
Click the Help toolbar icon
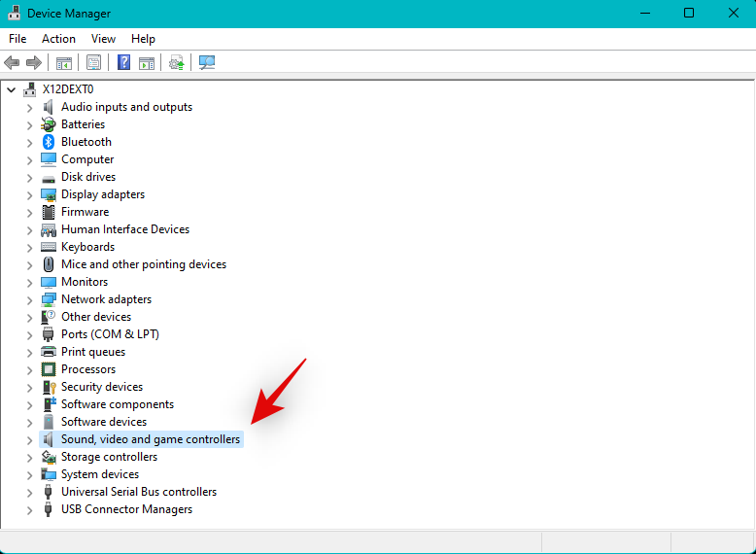coord(123,63)
